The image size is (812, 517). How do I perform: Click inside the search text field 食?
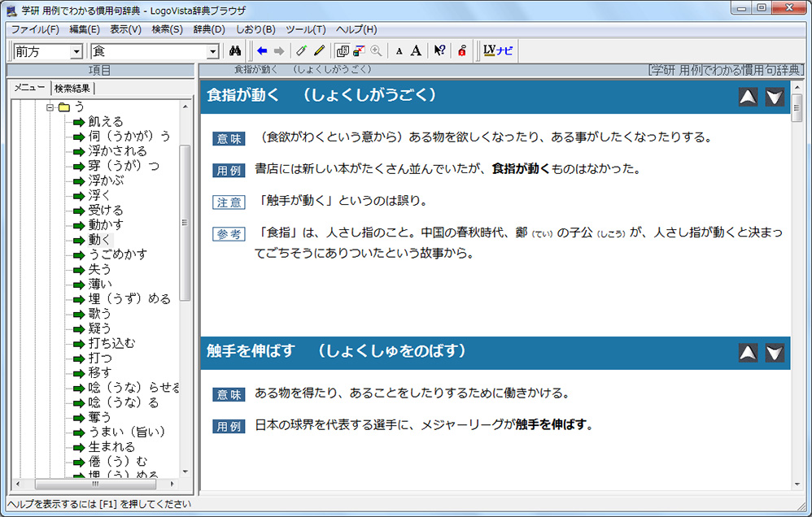(149, 51)
